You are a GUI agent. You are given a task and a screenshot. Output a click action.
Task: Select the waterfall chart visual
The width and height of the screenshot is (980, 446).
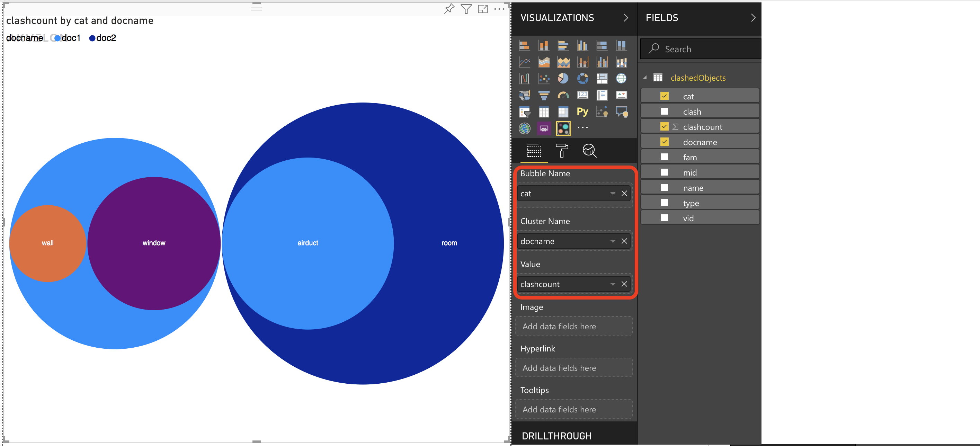pos(524,79)
